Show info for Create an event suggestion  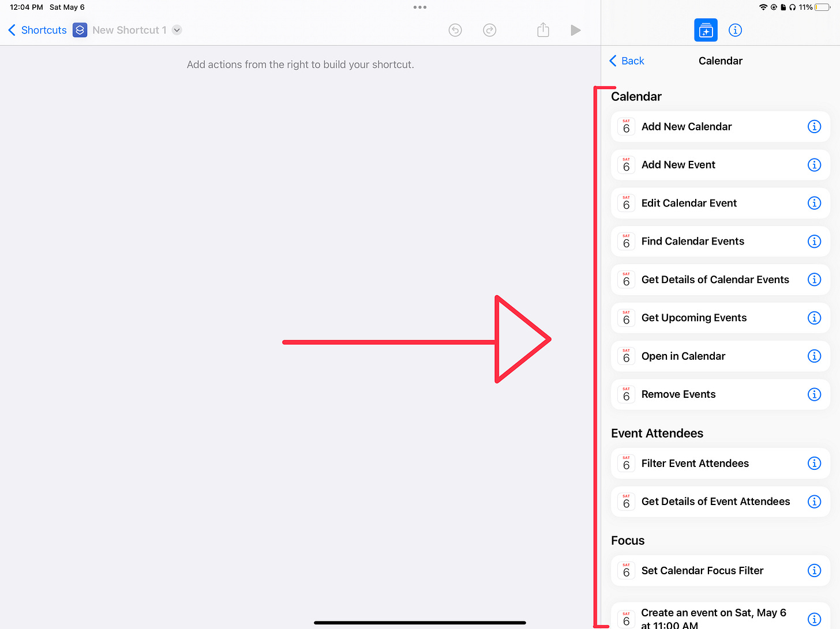pos(814,619)
